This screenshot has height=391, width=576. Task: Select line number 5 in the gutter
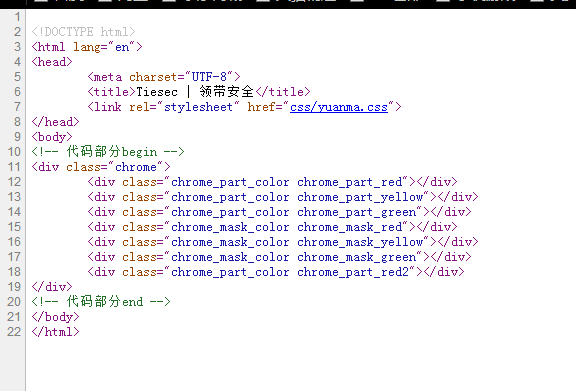coord(17,77)
